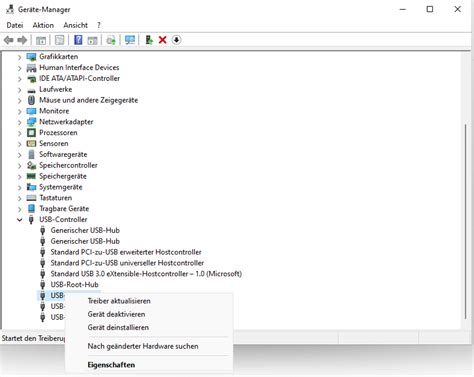Expand Human Interface Devices node

click(x=19, y=68)
